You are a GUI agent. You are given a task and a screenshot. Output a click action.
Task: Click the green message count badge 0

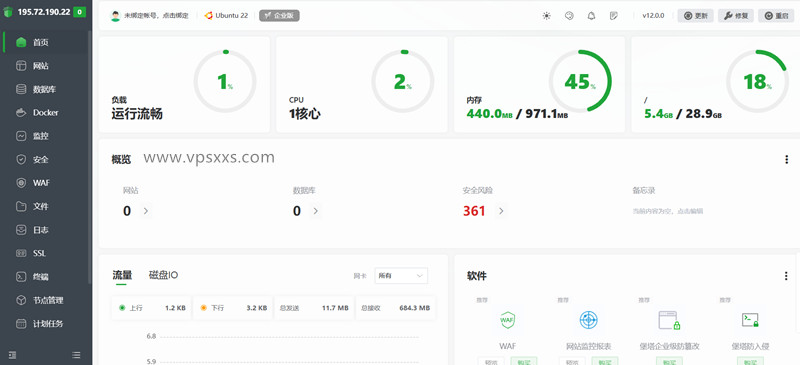pos(79,12)
